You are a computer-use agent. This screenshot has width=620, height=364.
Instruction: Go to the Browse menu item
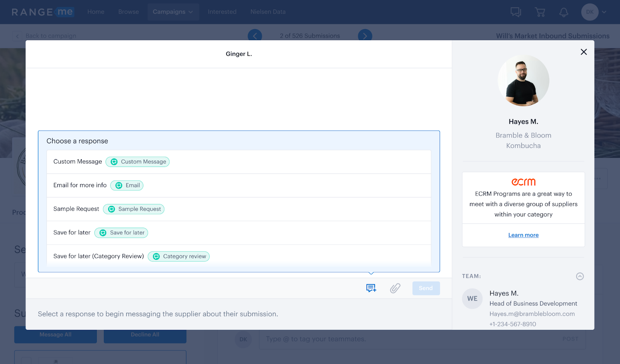(x=128, y=12)
